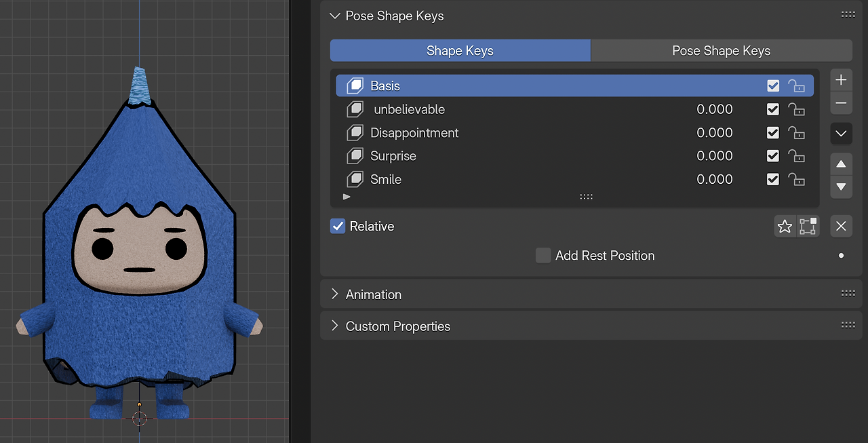This screenshot has height=443, width=868.
Task: Add a new shape key with plus button
Action: click(x=841, y=80)
